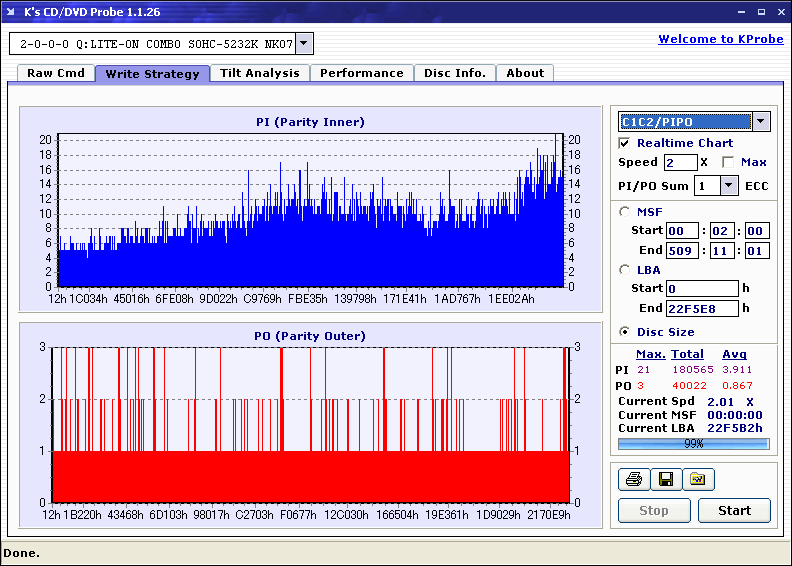Open the LITE-ON drive selection dropdown
The image size is (792, 566).
pos(304,44)
